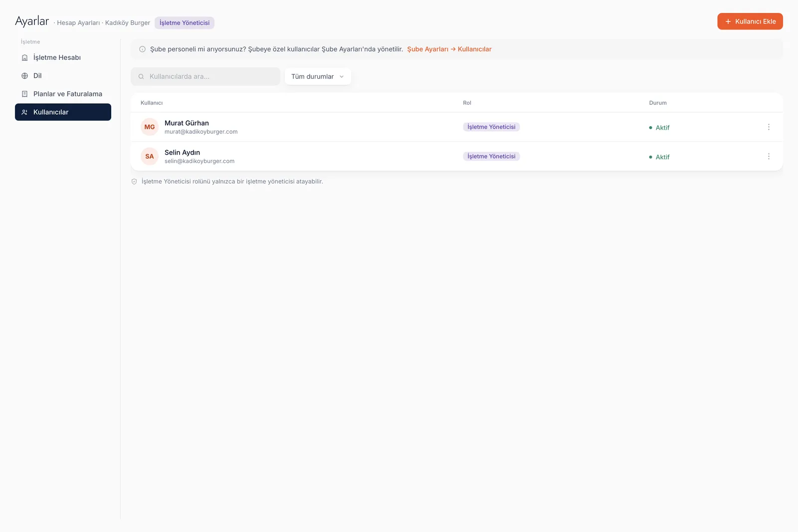Click the shield icon beside role note
Viewport: 798px width, 532px height.
tap(134, 181)
